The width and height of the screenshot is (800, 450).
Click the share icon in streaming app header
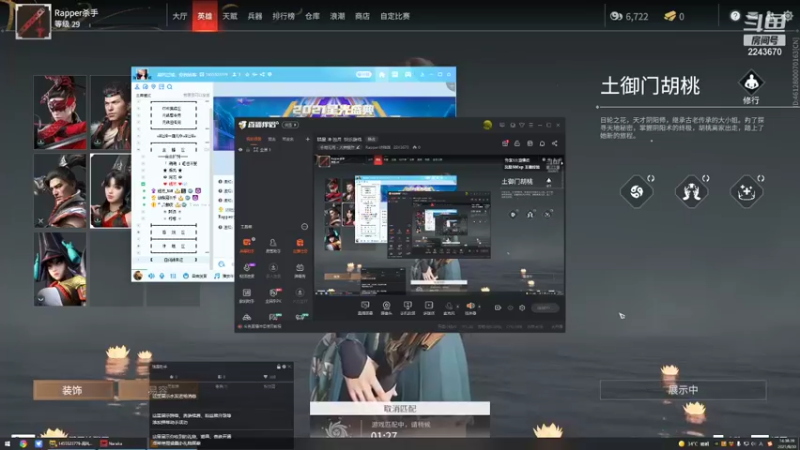click(x=555, y=143)
